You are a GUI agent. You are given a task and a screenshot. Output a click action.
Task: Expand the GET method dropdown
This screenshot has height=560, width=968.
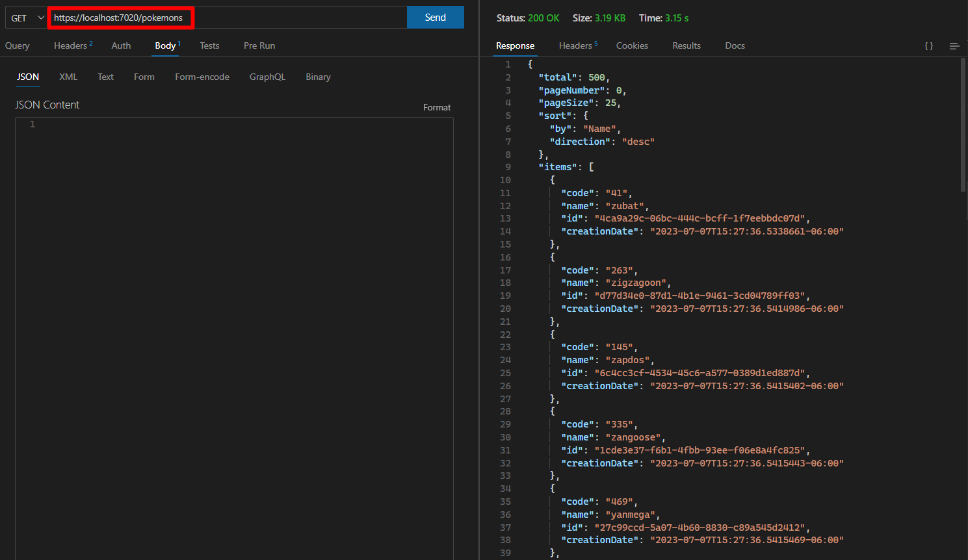pos(27,18)
